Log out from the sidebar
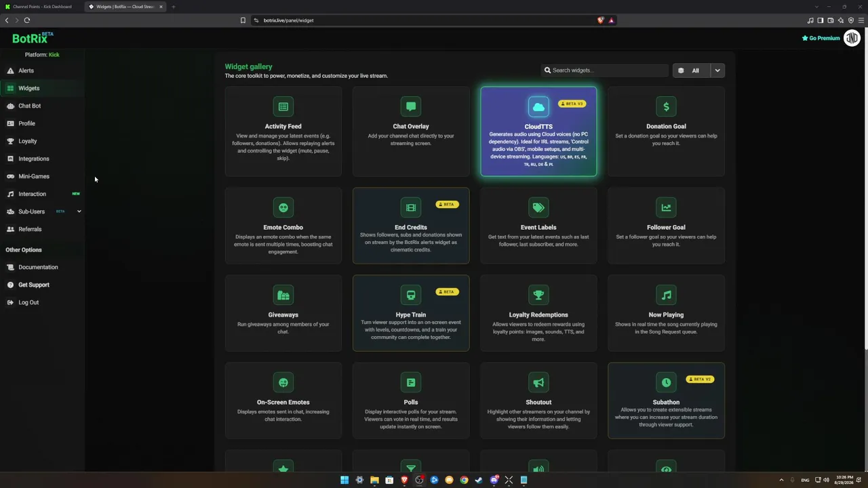868x488 pixels. click(28, 302)
